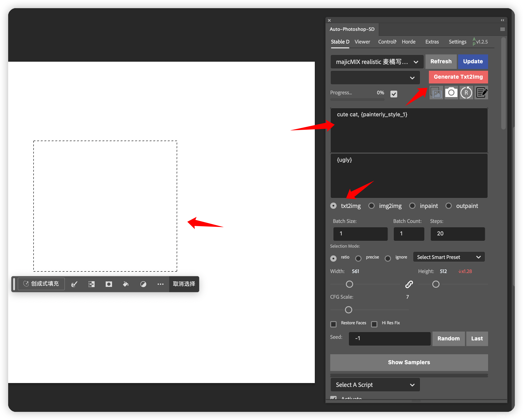Open the three-dots more options in taskbar
Screen dimensions: 523x420
coord(160,284)
